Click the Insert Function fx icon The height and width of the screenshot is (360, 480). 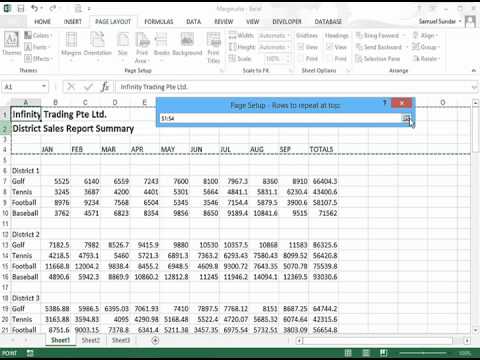(x=105, y=87)
